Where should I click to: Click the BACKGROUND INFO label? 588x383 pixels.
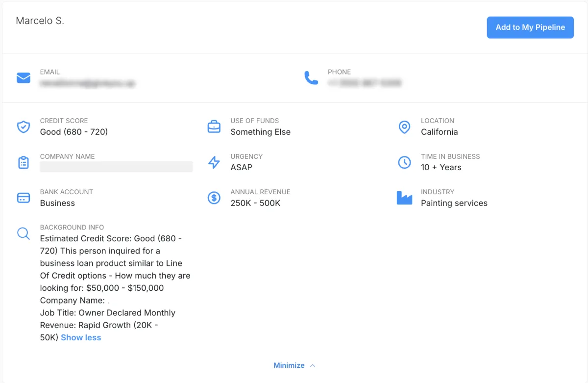72,227
